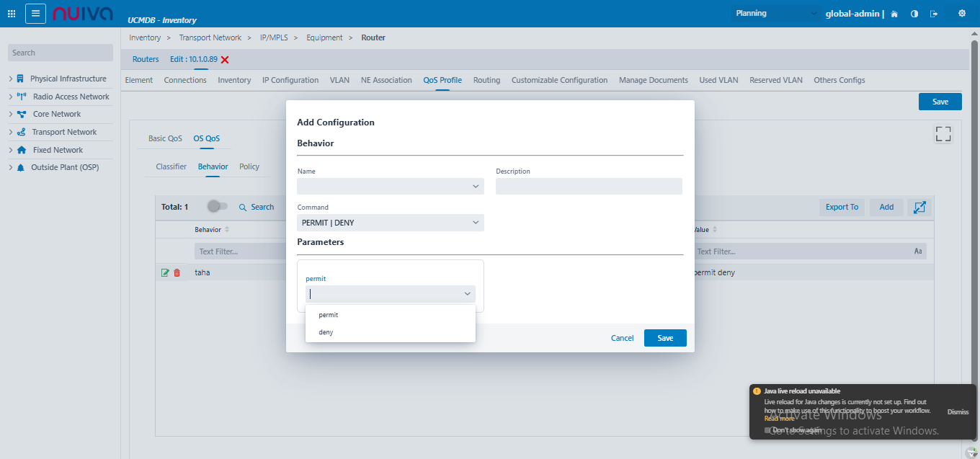The image size is (980, 459).
Task: Click Cancel in Add Configuration dialog
Action: click(x=622, y=338)
